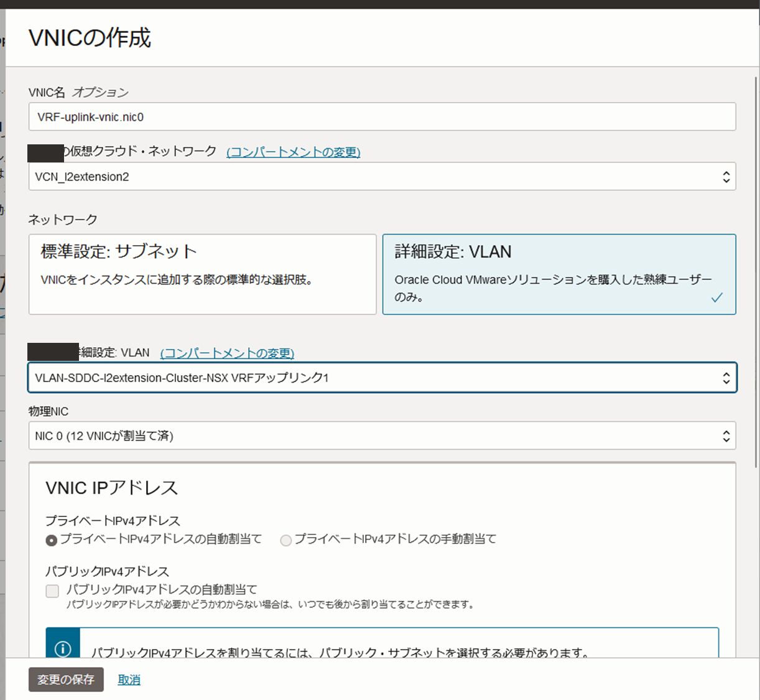The width and height of the screenshot is (760, 700).
Task: Click the 取消 cancel link
Action: click(x=129, y=679)
